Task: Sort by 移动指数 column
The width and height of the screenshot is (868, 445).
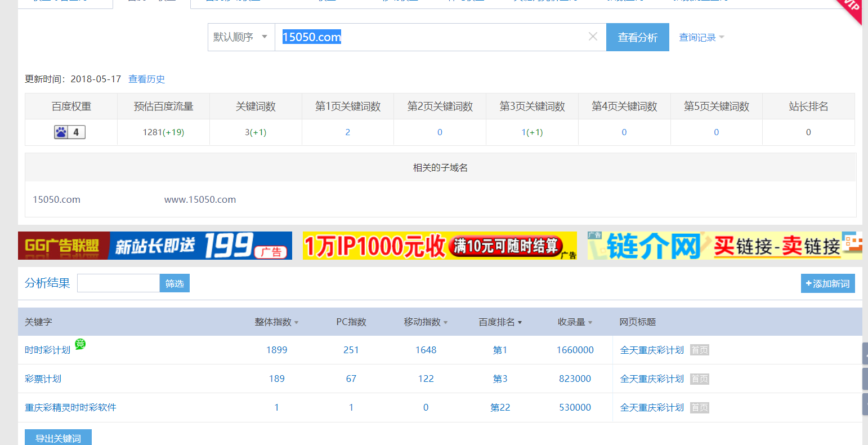Action: [426, 322]
